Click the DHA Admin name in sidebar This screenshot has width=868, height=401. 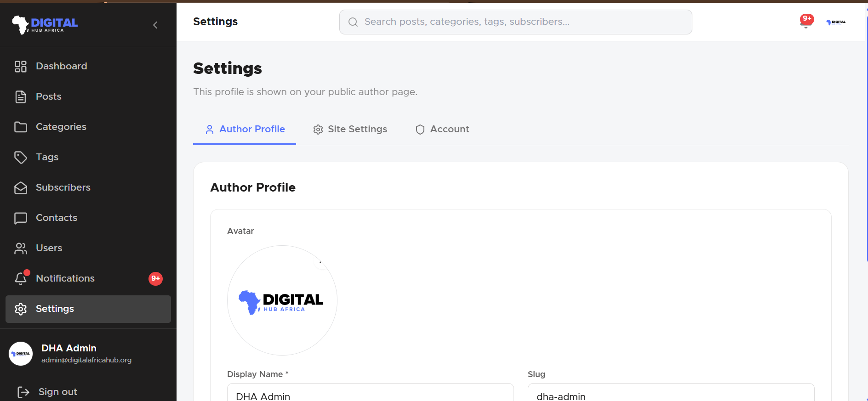pyautogui.click(x=69, y=348)
